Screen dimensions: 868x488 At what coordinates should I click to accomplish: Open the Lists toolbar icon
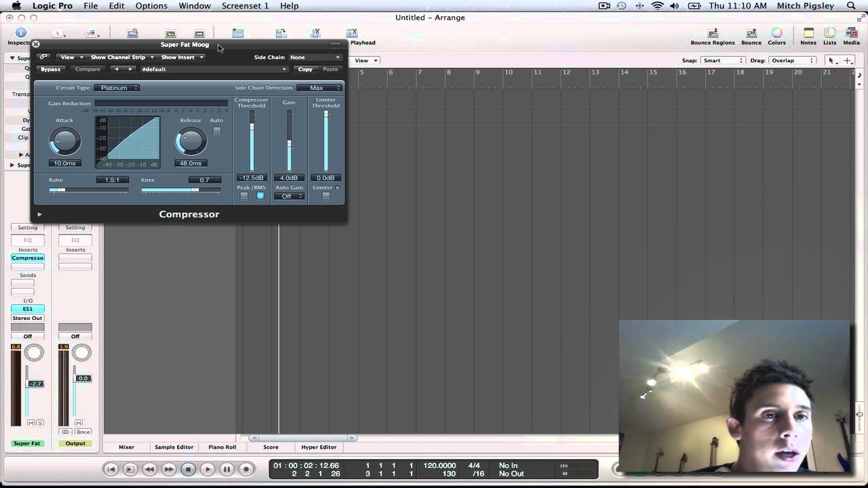coord(830,33)
